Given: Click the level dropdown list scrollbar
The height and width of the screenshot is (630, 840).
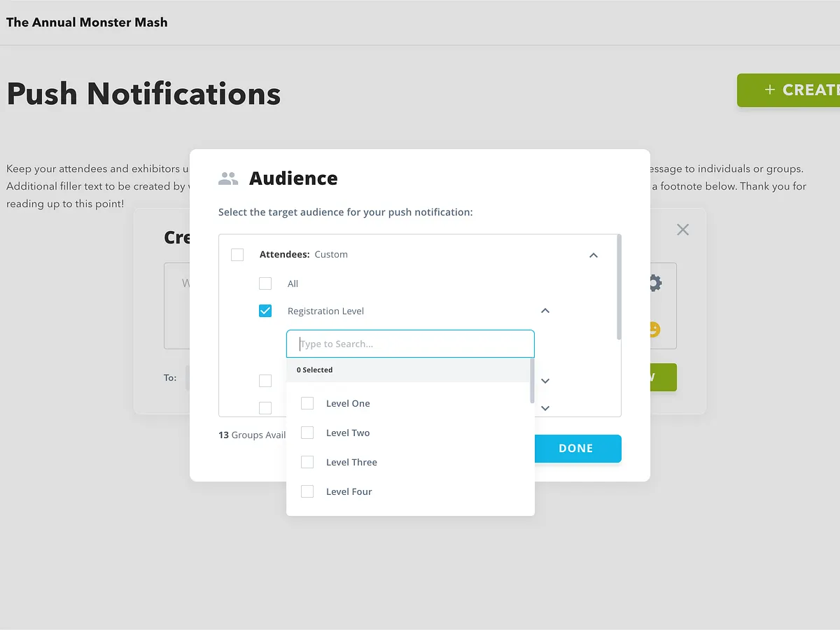Looking at the screenshot, I should (532, 381).
